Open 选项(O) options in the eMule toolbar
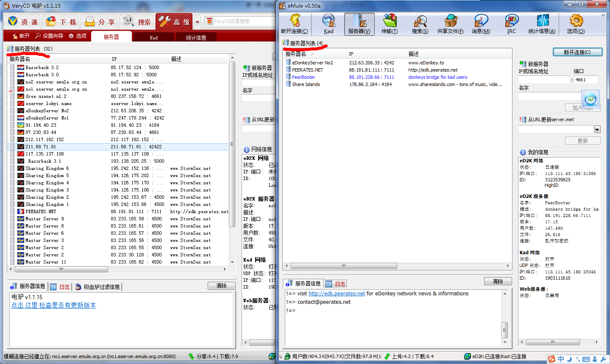610x364 pixels. 576,24
